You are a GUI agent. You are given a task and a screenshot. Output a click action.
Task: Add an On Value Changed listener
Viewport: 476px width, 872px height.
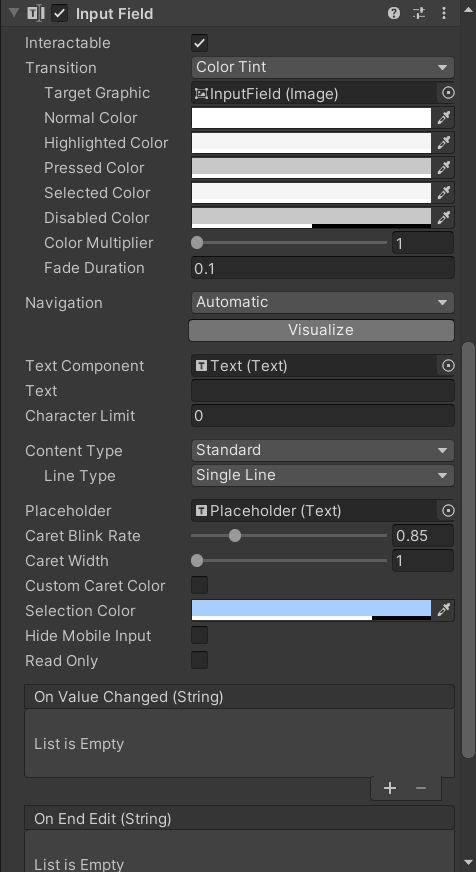pos(390,788)
